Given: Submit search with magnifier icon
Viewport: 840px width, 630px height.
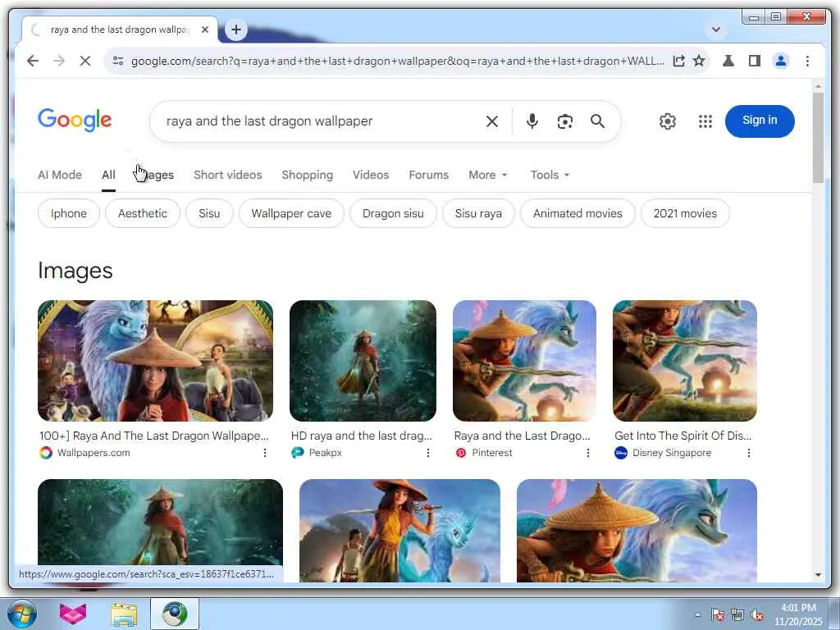Looking at the screenshot, I should tap(597, 121).
